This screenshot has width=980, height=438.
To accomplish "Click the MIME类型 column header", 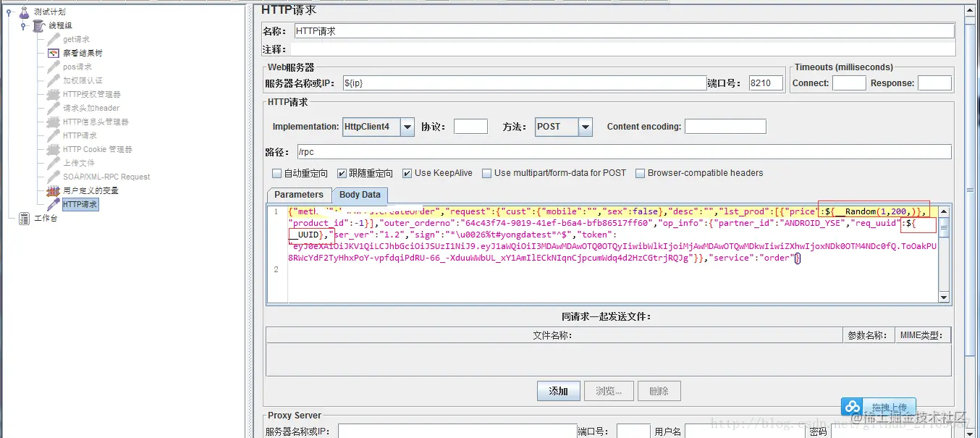I will coord(922,335).
